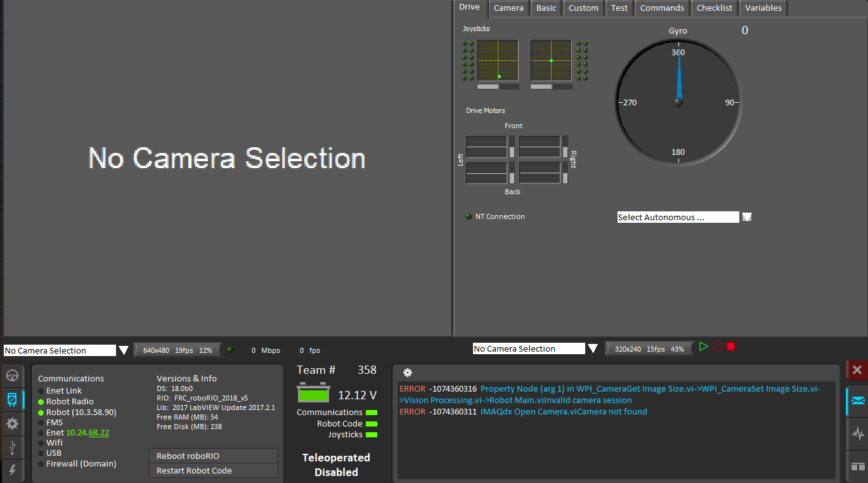Screen dimensions: 868x483
Task: Show the Charts waveform pane
Action: pos(858,433)
